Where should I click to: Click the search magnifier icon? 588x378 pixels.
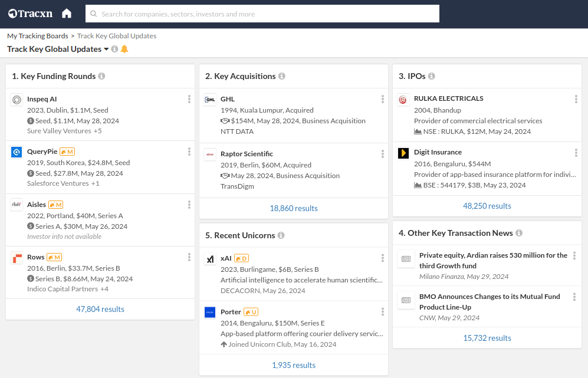pyautogui.click(x=93, y=14)
